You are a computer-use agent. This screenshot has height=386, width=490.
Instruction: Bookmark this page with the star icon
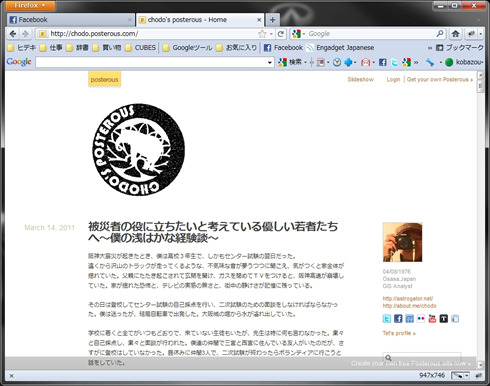262,34
